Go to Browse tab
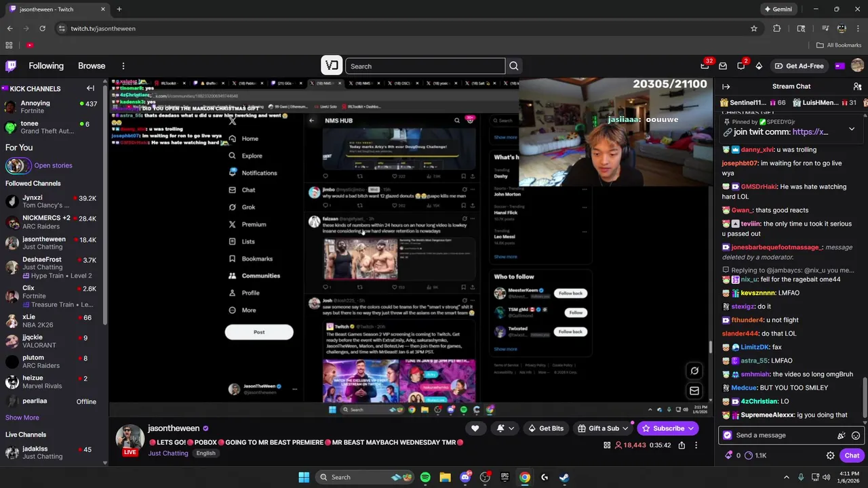Image resolution: width=868 pixels, height=488 pixels. click(92, 66)
